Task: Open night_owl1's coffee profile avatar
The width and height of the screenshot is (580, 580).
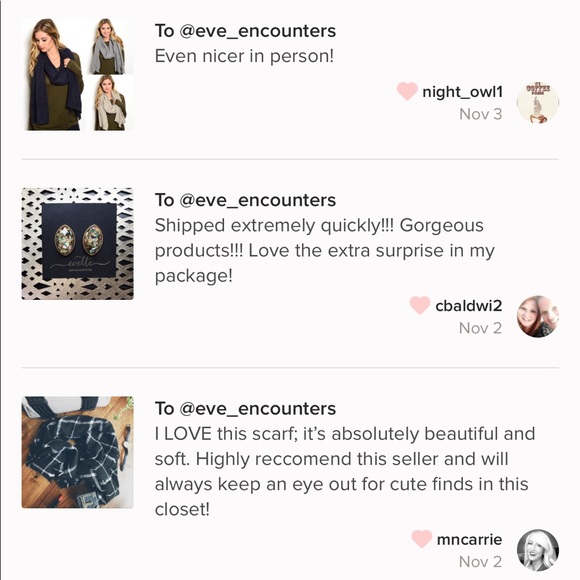Action: [x=537, y=102]
